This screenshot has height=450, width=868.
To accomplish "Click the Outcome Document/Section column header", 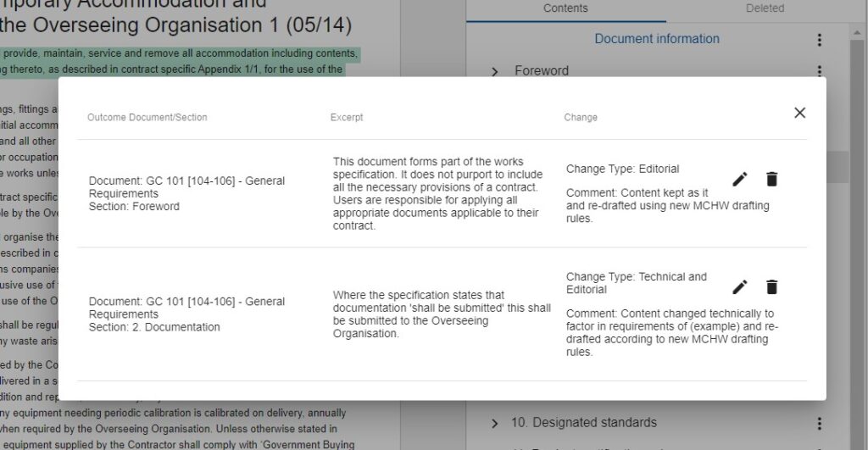I will coord(147,118).
